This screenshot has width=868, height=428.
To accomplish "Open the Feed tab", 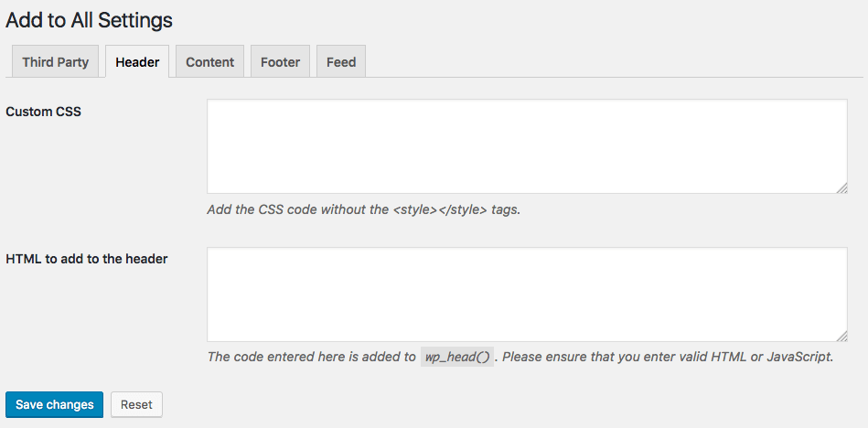I will 341,62.
